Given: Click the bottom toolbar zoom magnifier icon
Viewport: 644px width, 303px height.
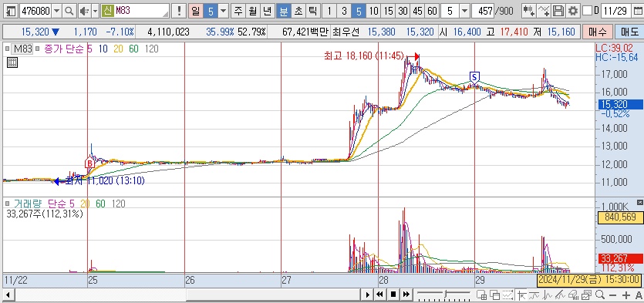Looking at the screenshot, I should (x=600, y=295).
